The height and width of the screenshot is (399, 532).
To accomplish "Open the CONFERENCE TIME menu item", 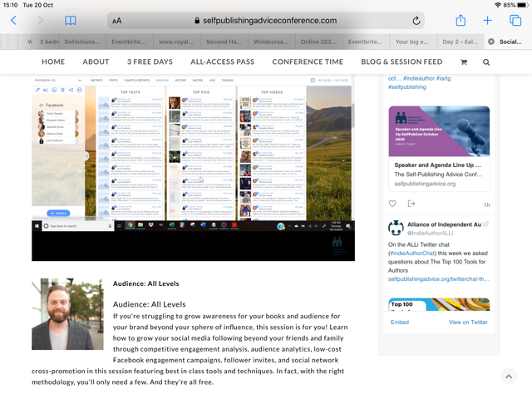I will click(x=308, y=62).
